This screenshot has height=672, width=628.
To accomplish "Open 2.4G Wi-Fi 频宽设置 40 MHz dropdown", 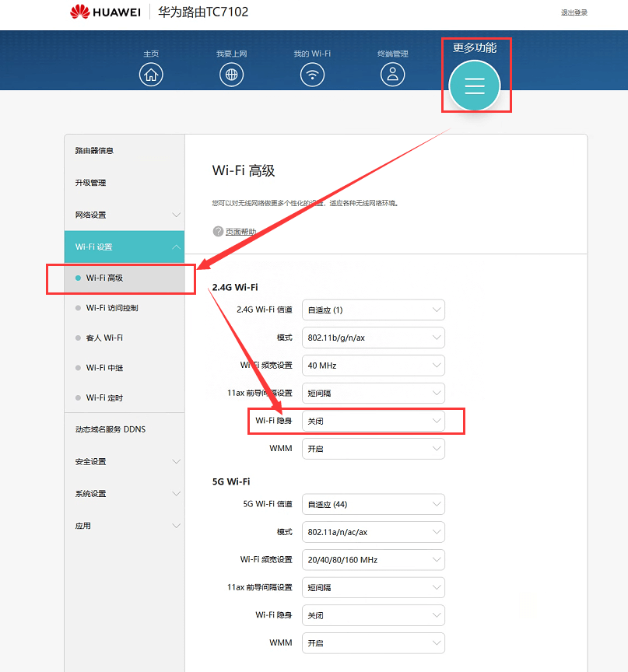I will 374,366.
